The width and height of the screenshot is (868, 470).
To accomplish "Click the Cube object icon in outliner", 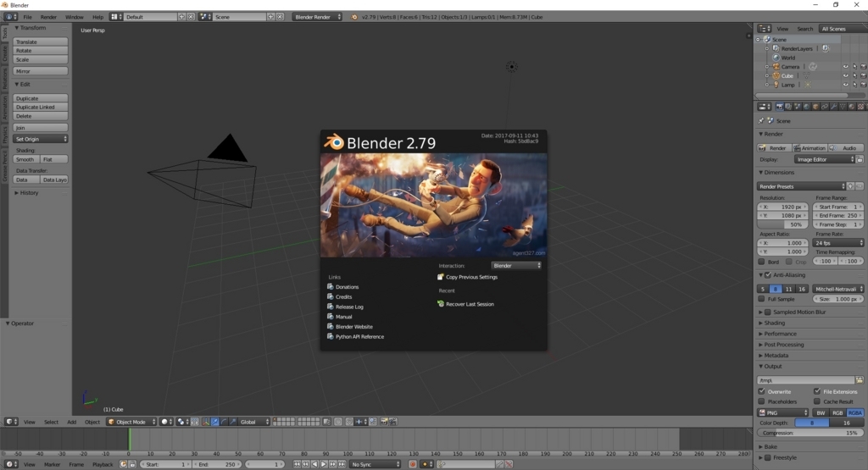I will tap(776, 75).
